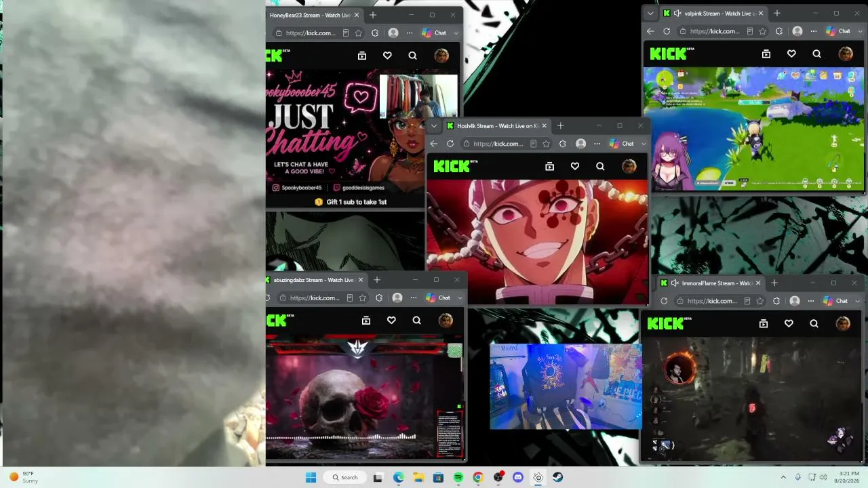The height and width of the screenshot is (488, 868).
Task: Focus the address bar in the HoneyBear23 window
Action: (x=311, y=33)
